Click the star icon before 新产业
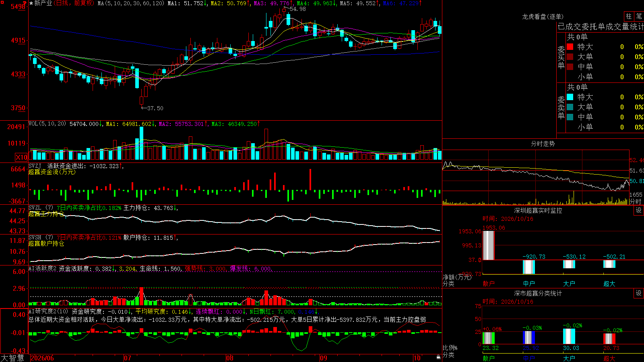The image size is (644, 362). (31, 3)
